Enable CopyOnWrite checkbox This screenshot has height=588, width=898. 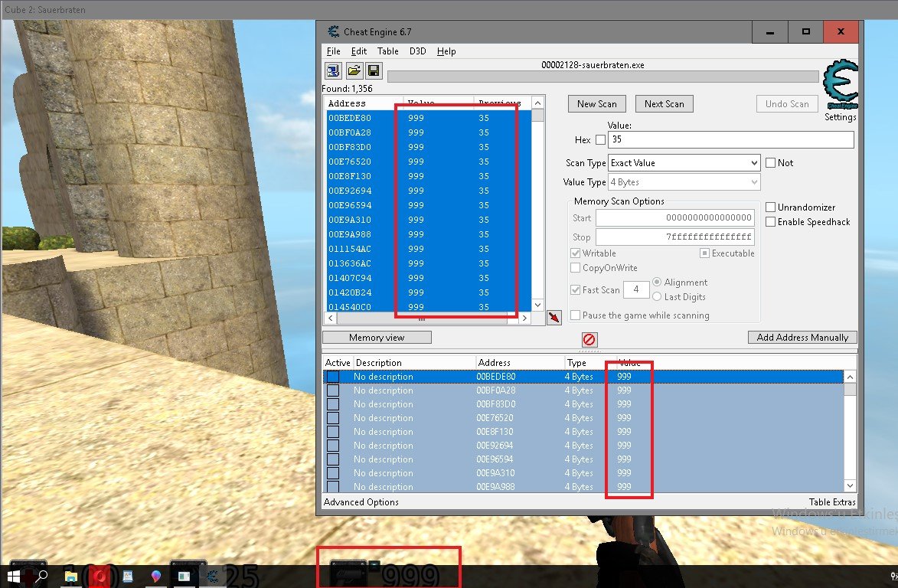point(575,268)
